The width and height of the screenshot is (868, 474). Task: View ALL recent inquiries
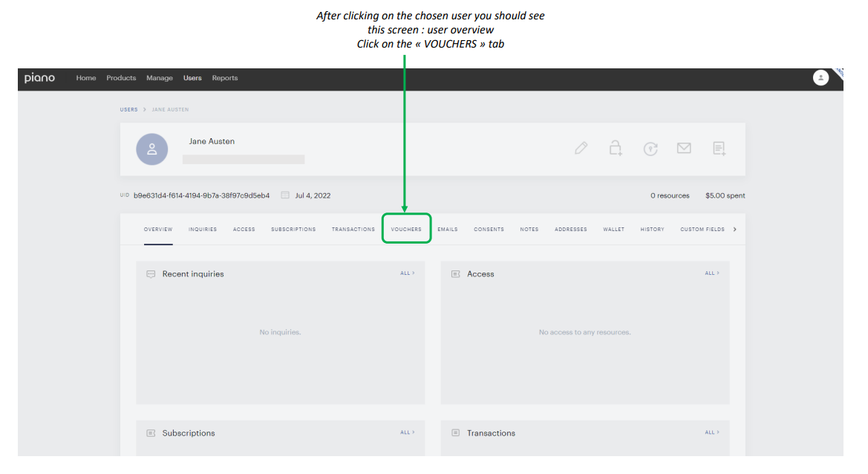point(407,273)
